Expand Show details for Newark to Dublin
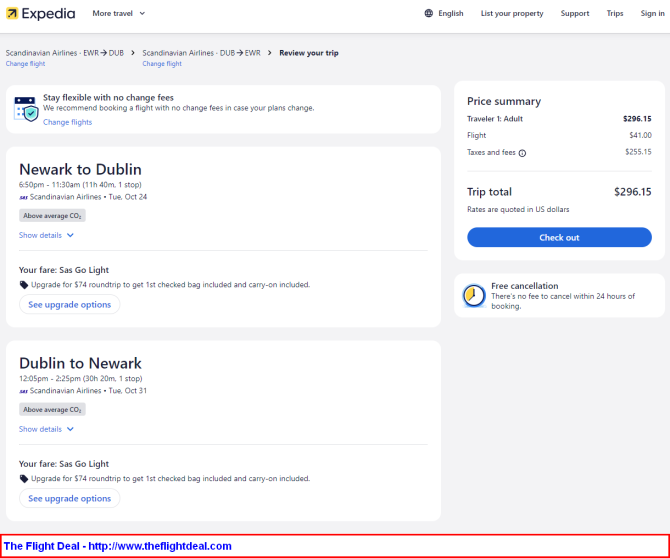The width and height of the screenshot is (670, 558). (46, 235)
